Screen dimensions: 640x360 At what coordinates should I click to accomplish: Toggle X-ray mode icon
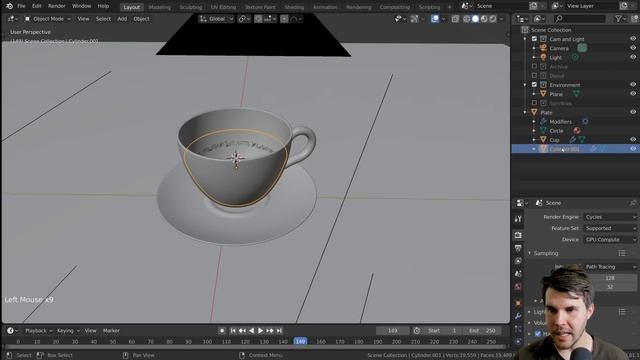(455, 19)
